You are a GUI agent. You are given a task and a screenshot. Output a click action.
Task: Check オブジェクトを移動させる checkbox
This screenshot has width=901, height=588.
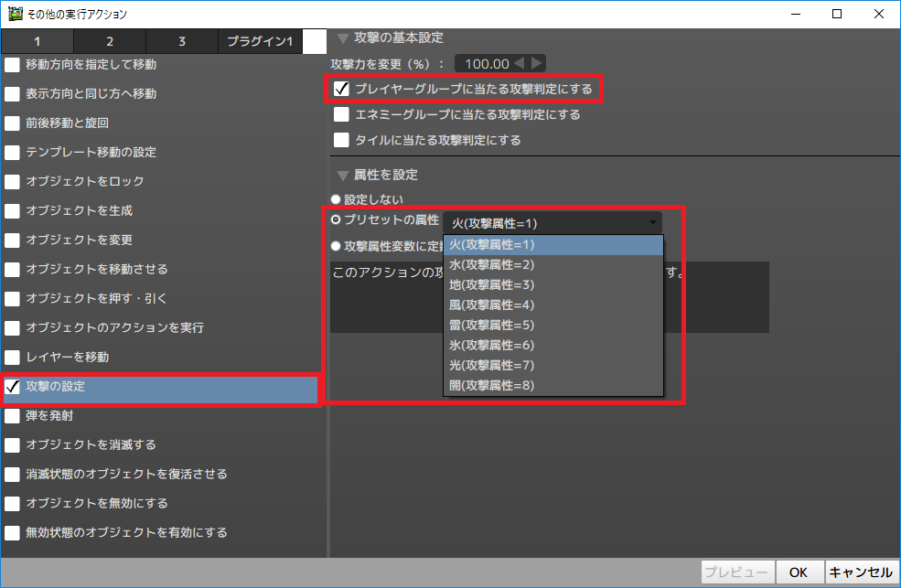click(12, 269)
